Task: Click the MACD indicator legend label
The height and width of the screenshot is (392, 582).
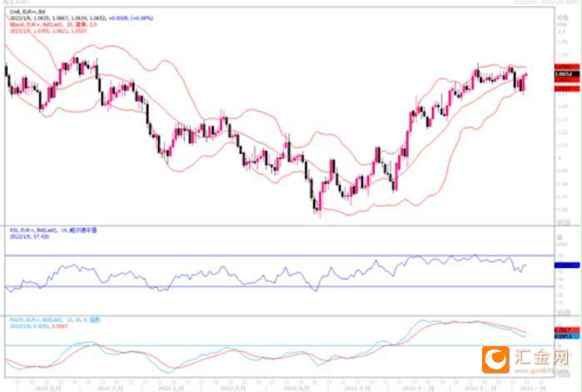Action: coord(55,320)
